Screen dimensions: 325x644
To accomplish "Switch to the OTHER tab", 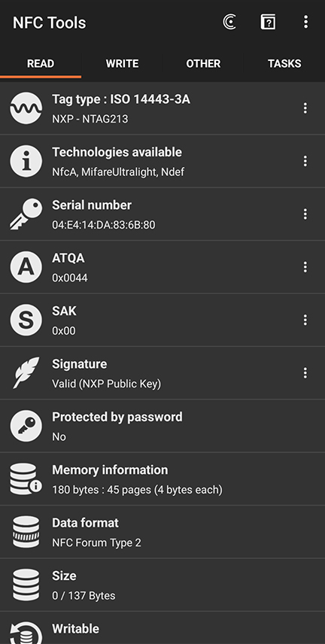I will [203, 64].
